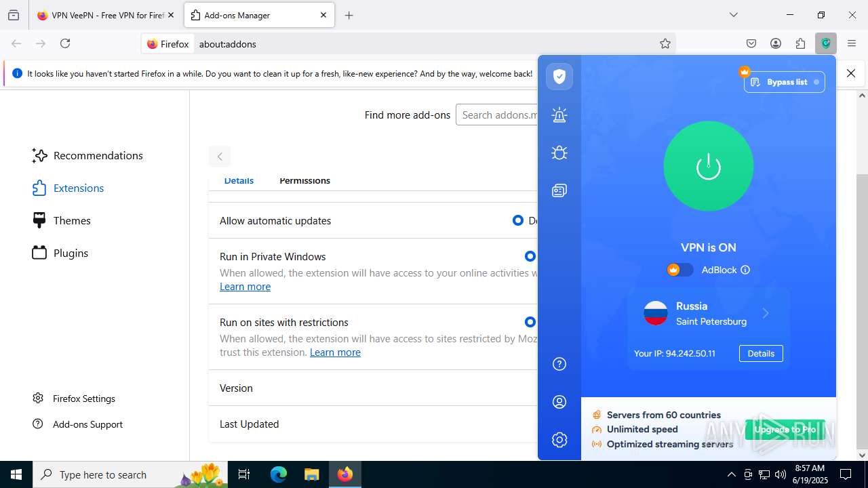Switch to the Details tab
This screenshot has height=488, width=868.
[x=239, y=181]
